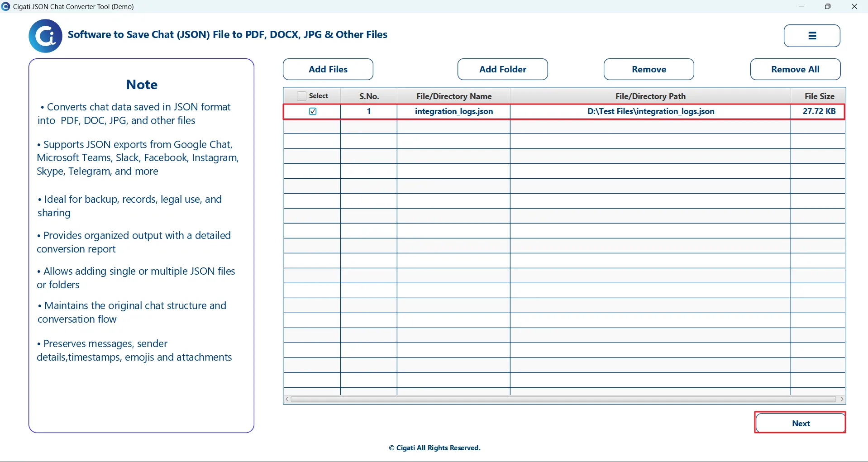
Task: Sort by the S.No. column header
Action: 369,96
